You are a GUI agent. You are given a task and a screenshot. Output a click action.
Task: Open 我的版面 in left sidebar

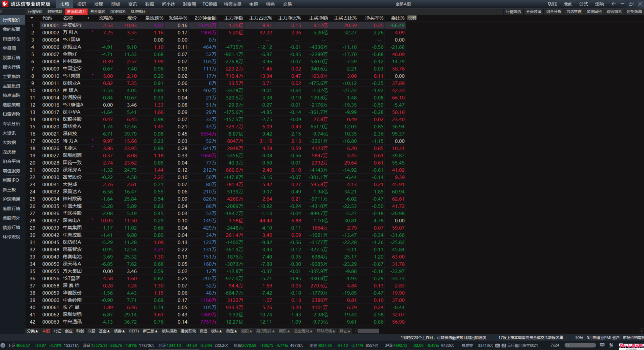pyautogui.click(x=12, y=29)
